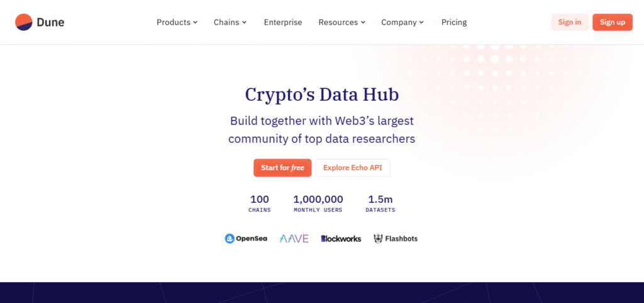Open the Resources dropdown menu
Screen dimensions: 644x303
[x=341, y=22]
